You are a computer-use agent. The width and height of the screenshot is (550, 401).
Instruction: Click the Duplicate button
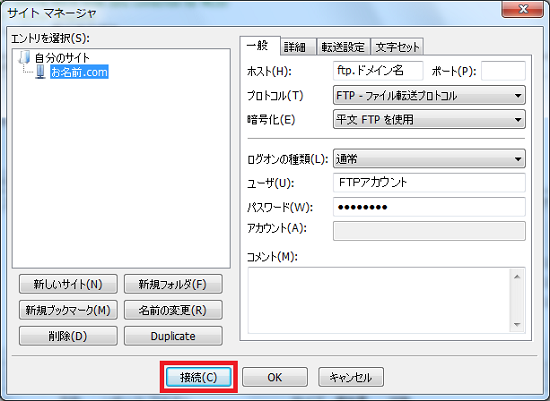(173, 336)
